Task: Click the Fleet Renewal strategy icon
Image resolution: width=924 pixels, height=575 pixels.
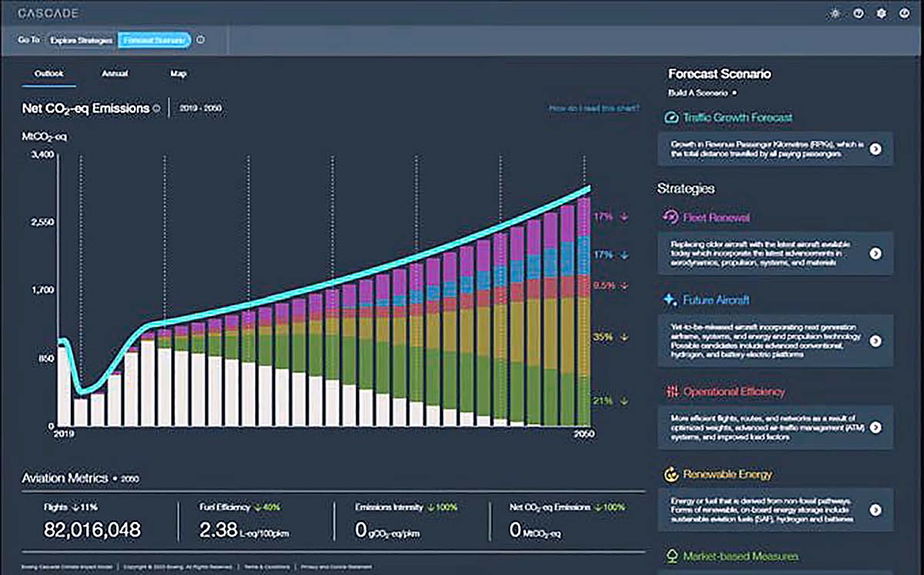Action: 670,217
